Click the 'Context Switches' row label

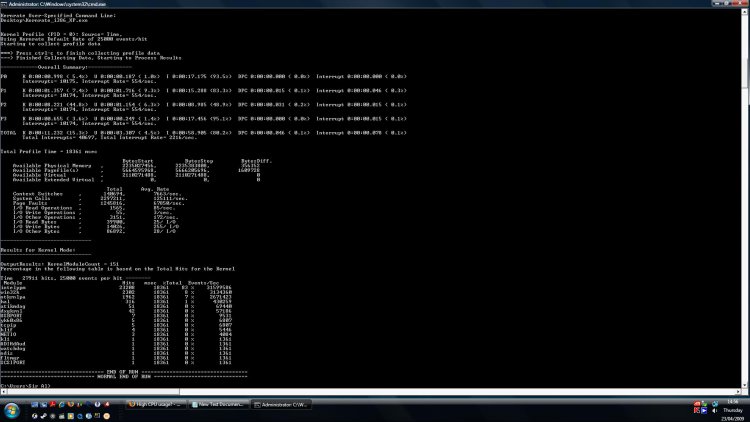[38, 194]
